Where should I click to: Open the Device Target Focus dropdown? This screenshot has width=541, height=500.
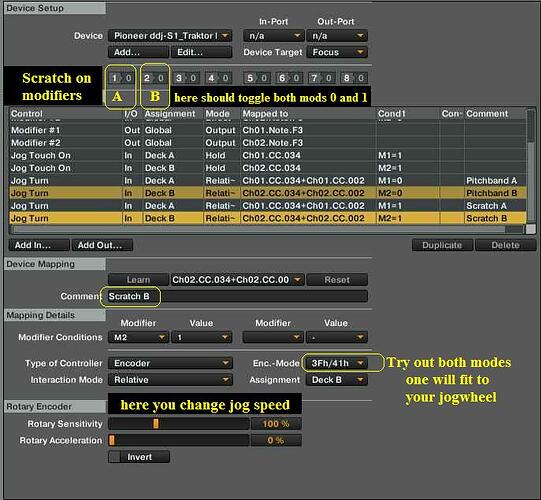coord(337,52)
